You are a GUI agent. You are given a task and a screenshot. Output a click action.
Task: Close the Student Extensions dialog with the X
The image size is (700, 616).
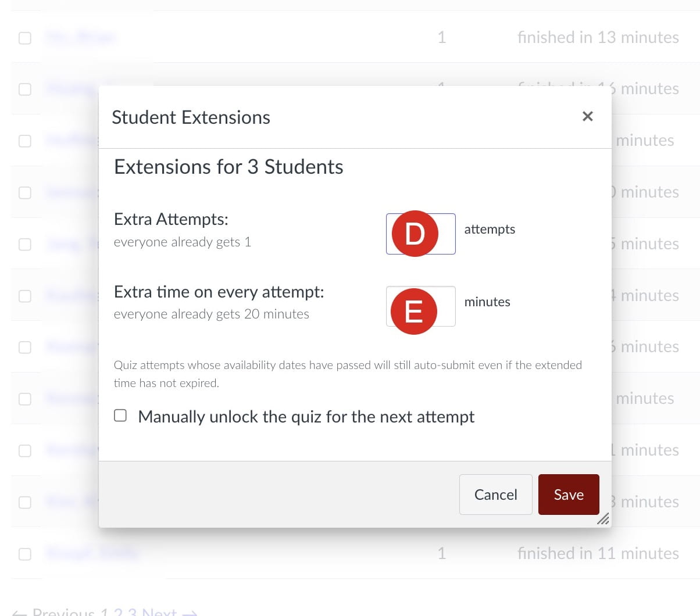[587, 116]
